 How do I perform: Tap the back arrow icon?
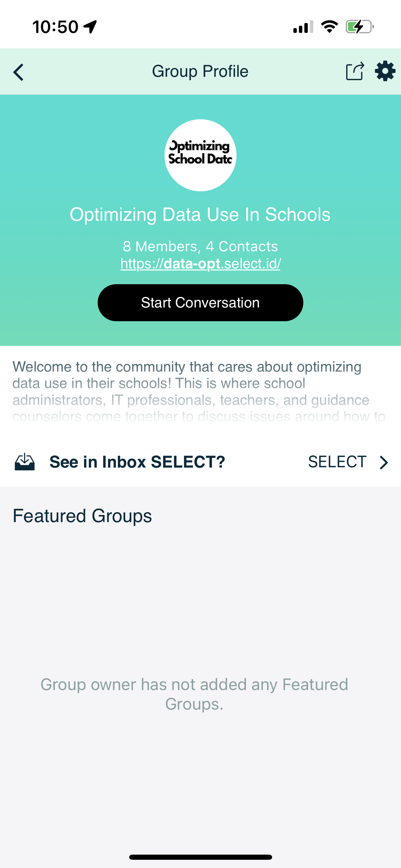[x=19, y=72]
